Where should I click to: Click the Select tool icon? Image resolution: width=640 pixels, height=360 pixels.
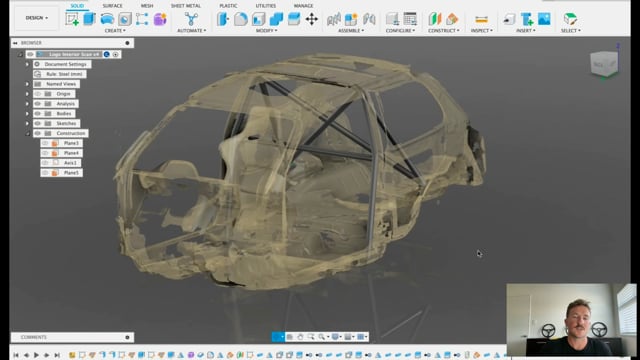point(570,19)
